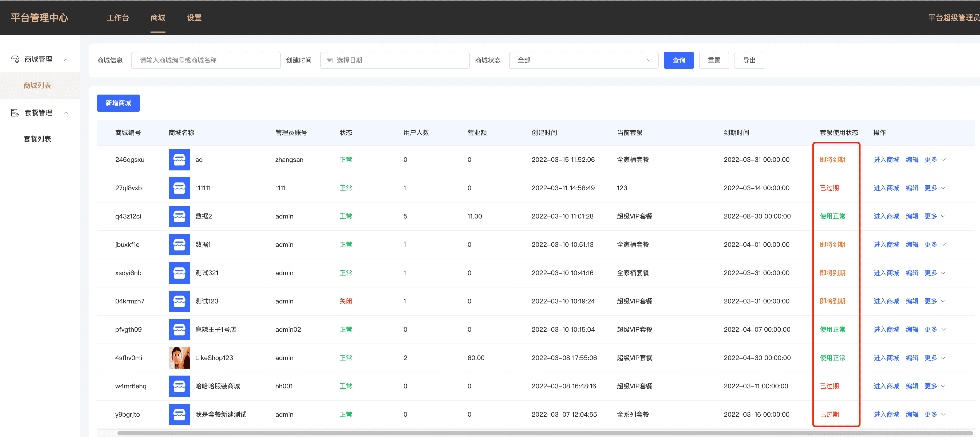Open the 商城状态 全部 dropdown
Image resolution: width=980 pixels, height=437 pixels.
pos(584,60)
